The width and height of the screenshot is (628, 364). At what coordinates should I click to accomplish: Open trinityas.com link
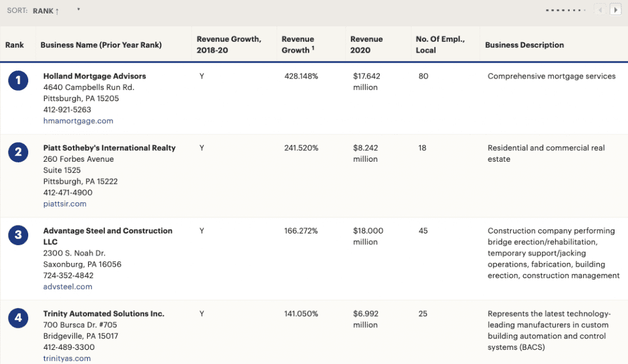pos(67,358)
